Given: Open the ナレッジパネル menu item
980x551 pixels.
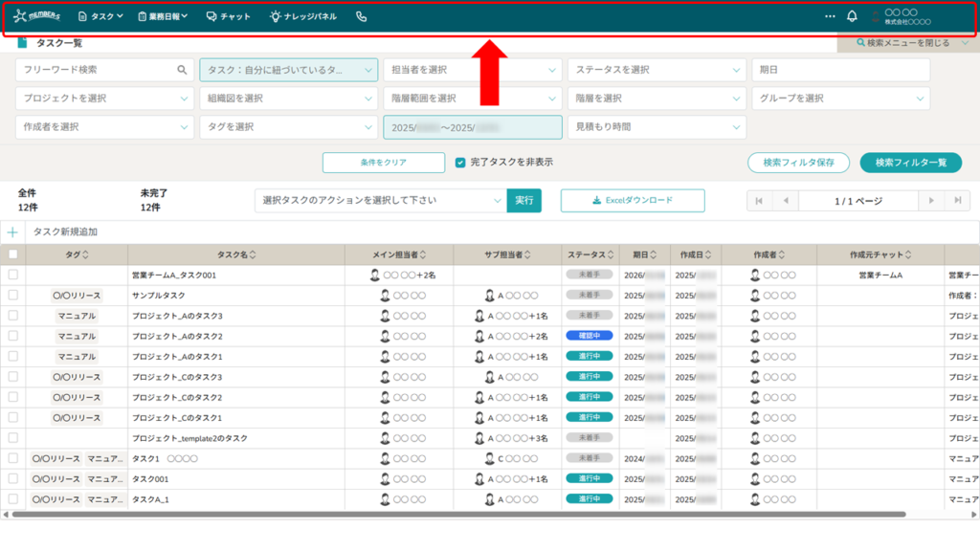Looking at the screenshot, I should [302, 16].
